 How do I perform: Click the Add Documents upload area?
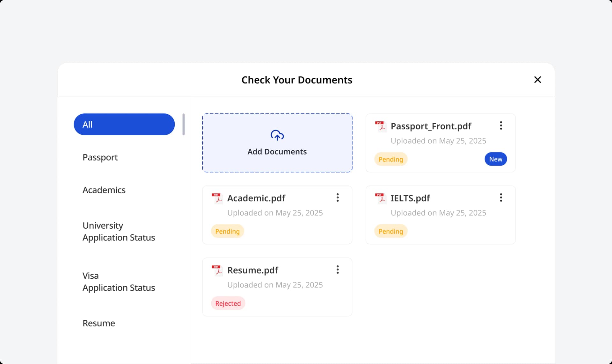click(277, 143)
